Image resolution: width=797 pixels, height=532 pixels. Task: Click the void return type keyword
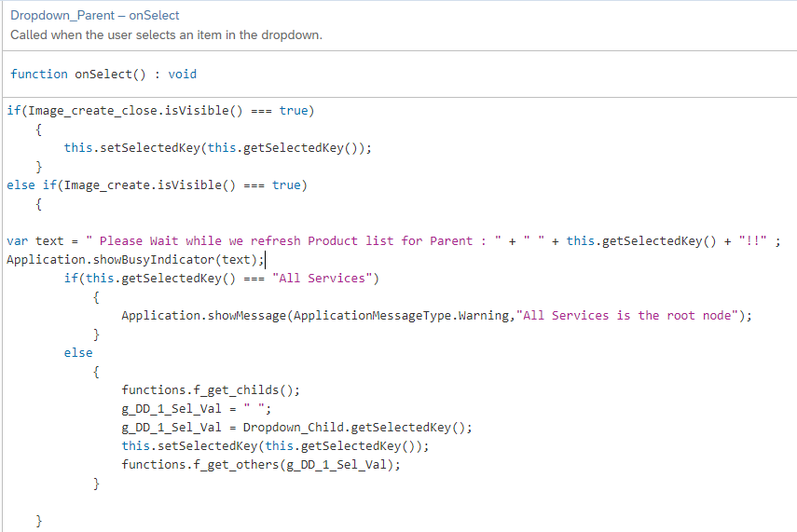(x=183, y=75)
